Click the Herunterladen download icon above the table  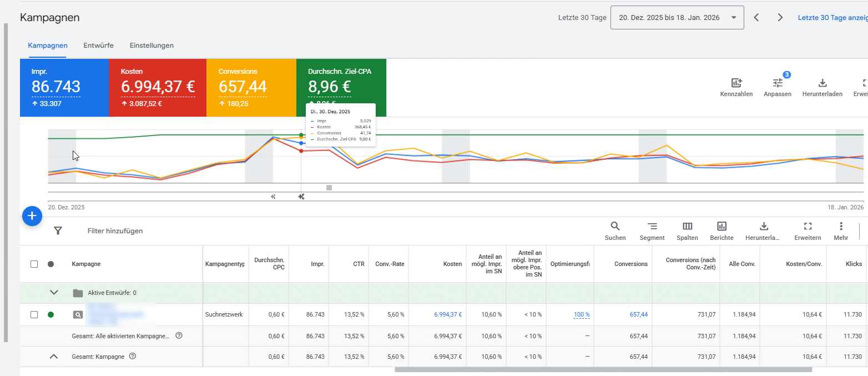coord(763,227)
